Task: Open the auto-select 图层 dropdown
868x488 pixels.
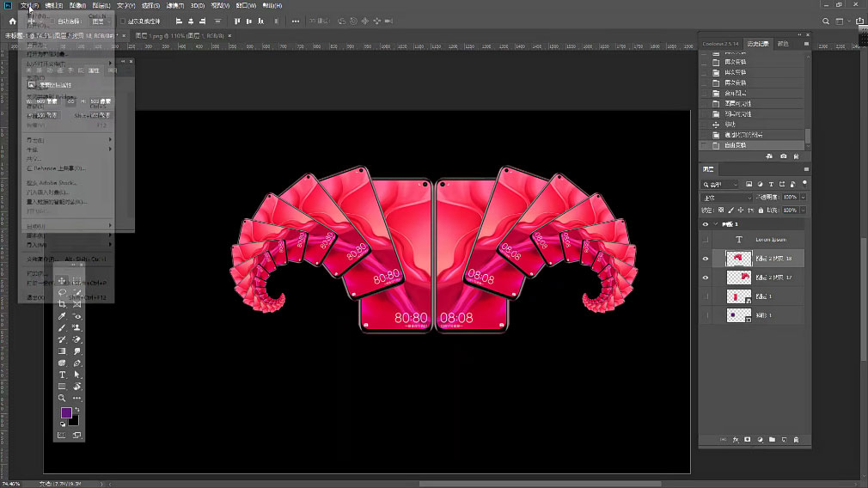Action: 99,21
